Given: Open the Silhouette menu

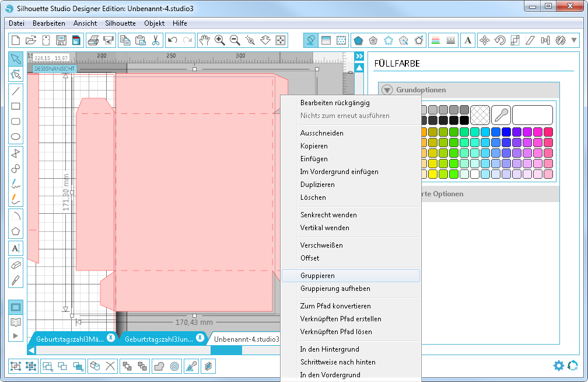Looking at the screenshot, I should click(x=120, y=23).
